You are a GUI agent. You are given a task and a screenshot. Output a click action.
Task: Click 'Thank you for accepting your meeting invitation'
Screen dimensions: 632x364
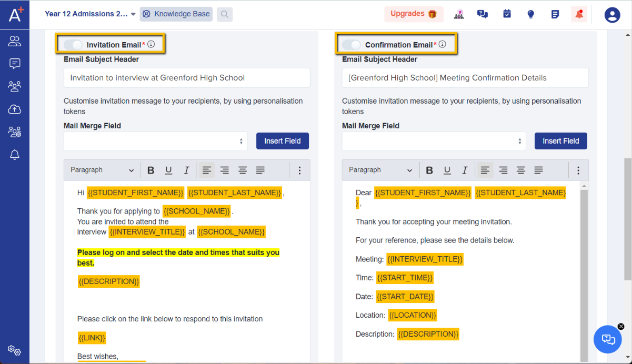[434, 222]
